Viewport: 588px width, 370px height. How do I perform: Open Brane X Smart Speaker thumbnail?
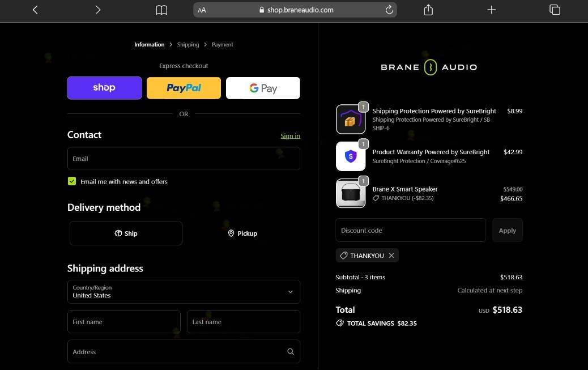(351, 193)
